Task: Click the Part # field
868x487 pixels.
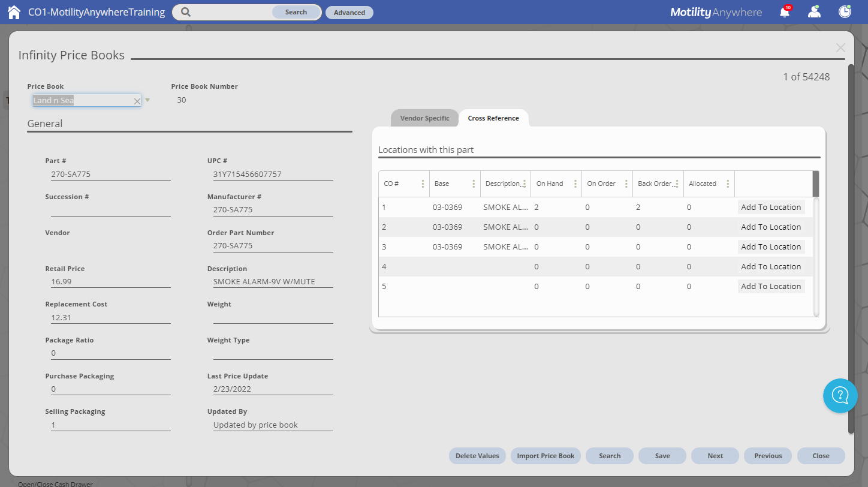Action: coord(111,175)
